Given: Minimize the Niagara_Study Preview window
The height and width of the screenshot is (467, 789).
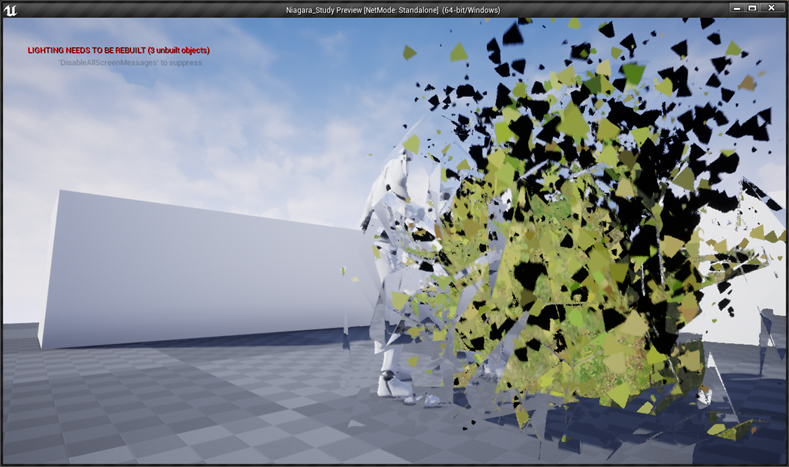Looking at the screenshot, I should tap(738, 8).
